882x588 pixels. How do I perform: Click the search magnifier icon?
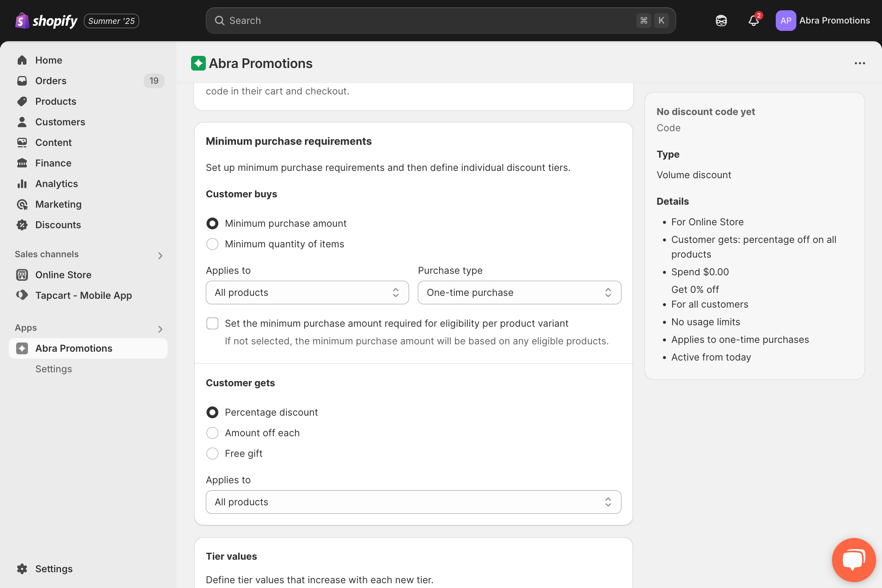coord(219,21)
